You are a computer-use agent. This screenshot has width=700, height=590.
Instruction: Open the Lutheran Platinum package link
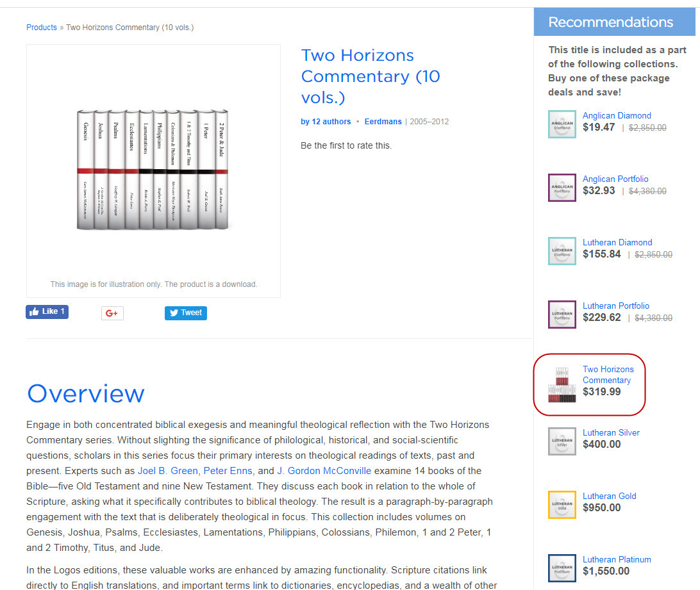[x=617, y=559]
